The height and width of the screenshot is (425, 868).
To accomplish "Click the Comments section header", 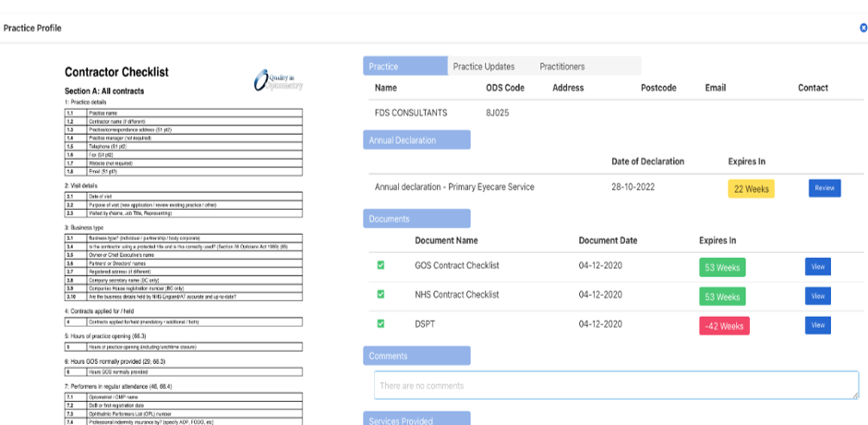I will [416, 356].
